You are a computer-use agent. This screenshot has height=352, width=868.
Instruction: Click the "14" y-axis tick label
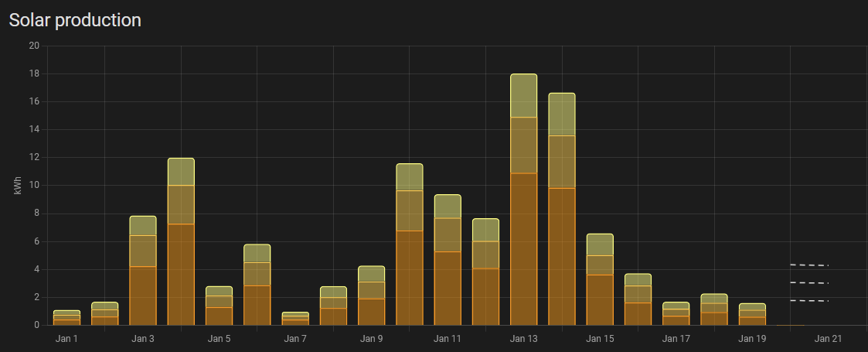click(x=34, y=130)
